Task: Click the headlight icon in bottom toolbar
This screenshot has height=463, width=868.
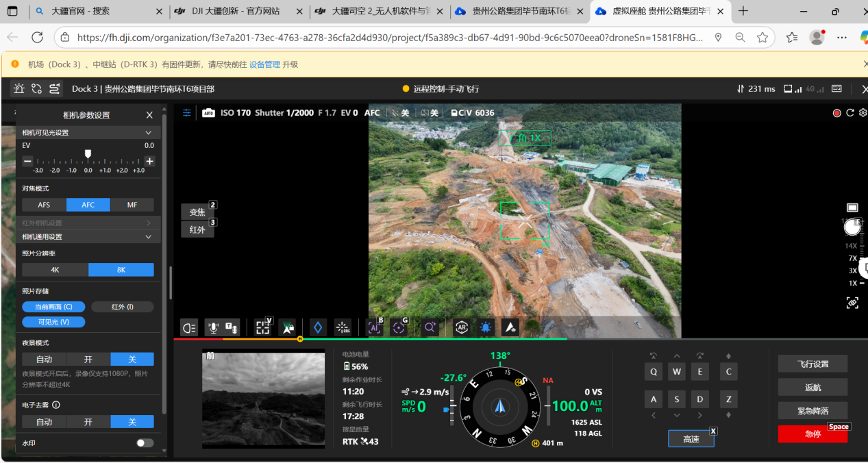Action: pos(189,328)
